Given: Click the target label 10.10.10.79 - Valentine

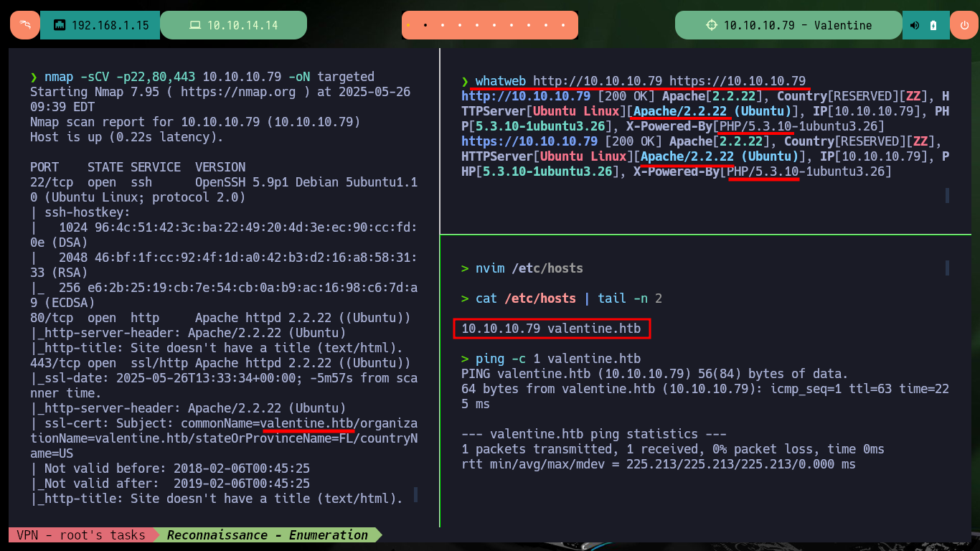Looking at the screenshot, I should 798,25.
